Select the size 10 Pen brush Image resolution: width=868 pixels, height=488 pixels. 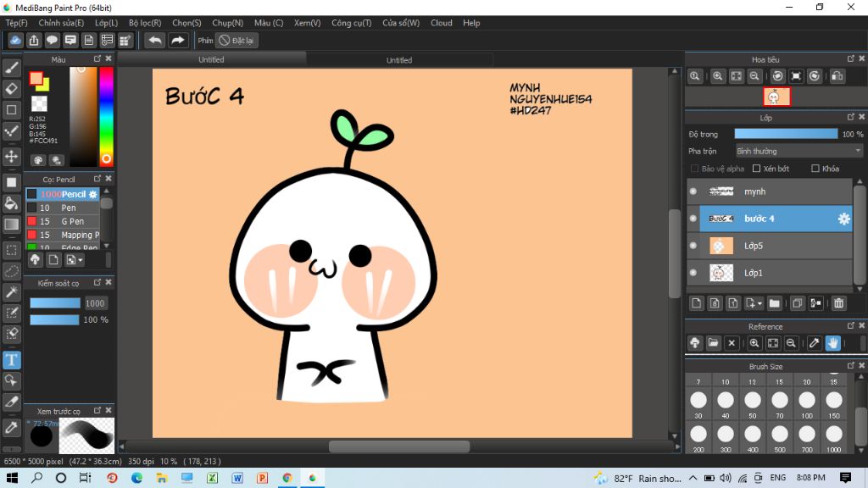(63, 208)
